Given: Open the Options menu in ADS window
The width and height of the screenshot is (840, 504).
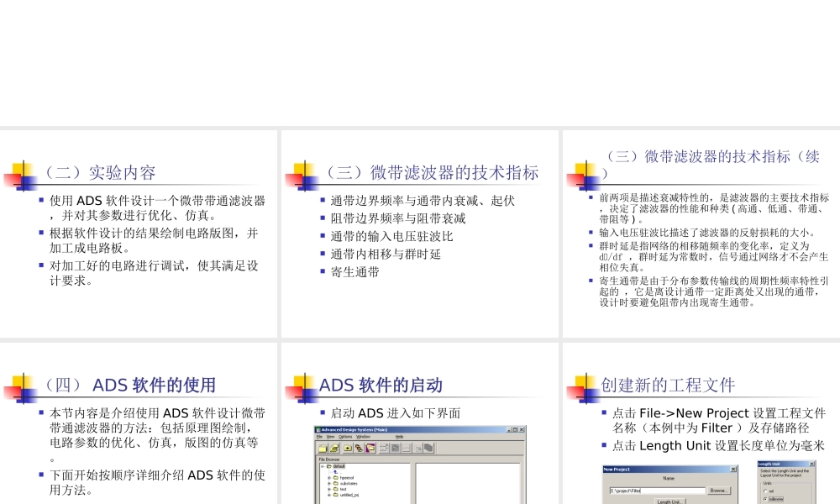Looking at the screenshot, I should pyautogui.click(x=345, y=437).
